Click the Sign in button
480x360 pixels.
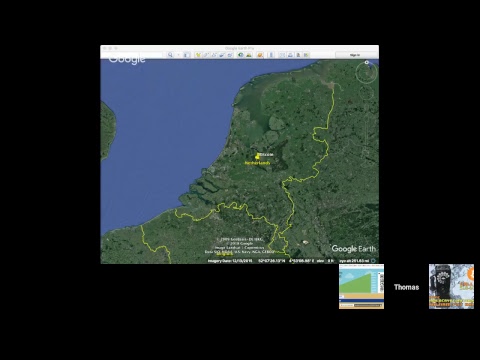[x=355, y=55]
